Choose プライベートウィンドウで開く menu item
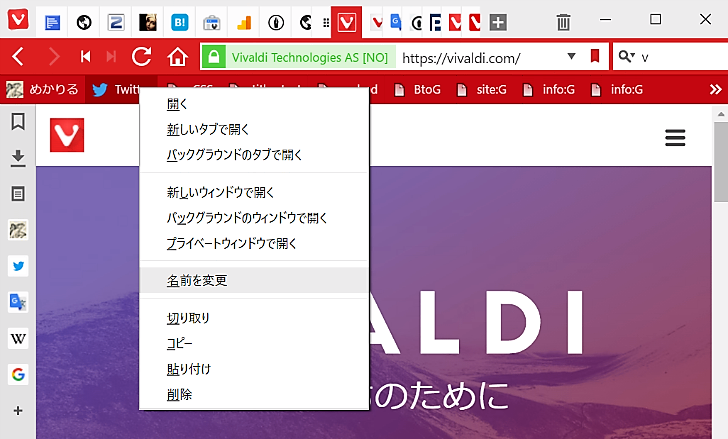 pyautogui.click(x=254, y=243)
